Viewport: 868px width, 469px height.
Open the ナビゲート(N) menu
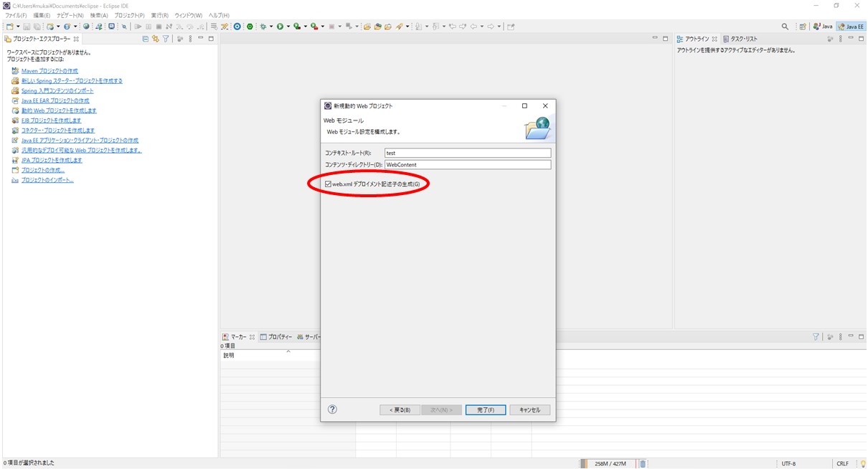(70, 15)
